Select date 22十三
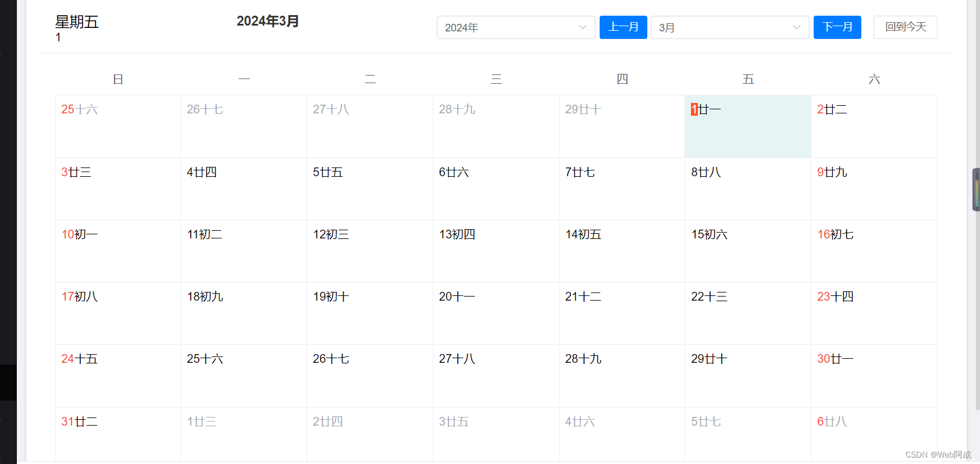Viewport: 980px width, 464px height. point(748,313)
